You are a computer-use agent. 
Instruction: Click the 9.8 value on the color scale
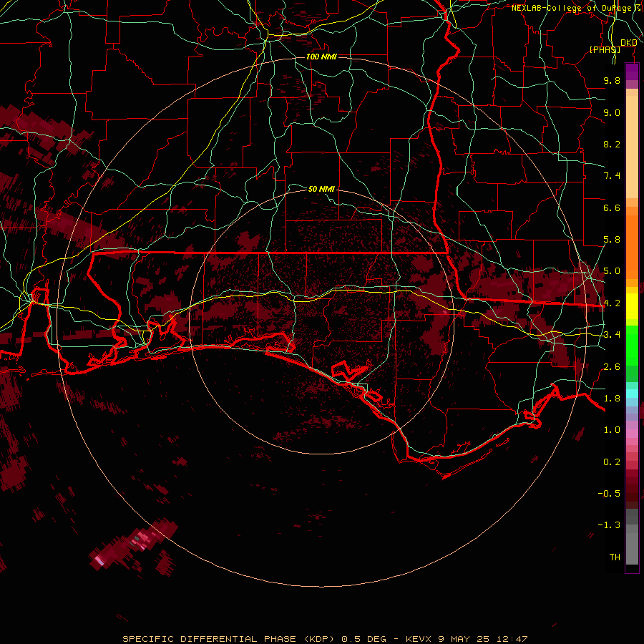tap(612, 80)
